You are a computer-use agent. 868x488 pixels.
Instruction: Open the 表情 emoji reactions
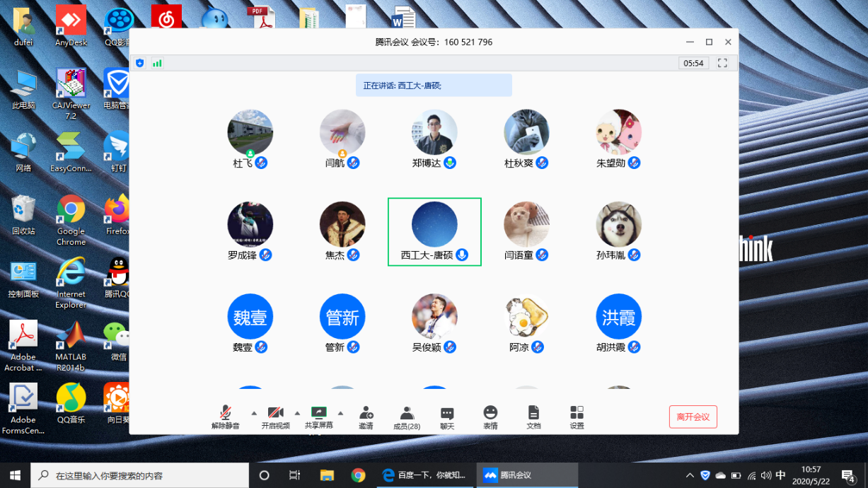click(x=490, y=417)
